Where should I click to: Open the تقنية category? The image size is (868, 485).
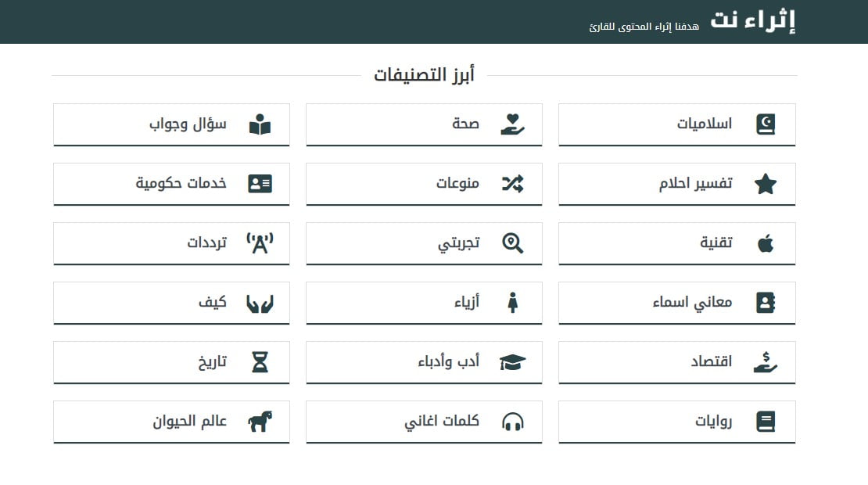(677, 243)
